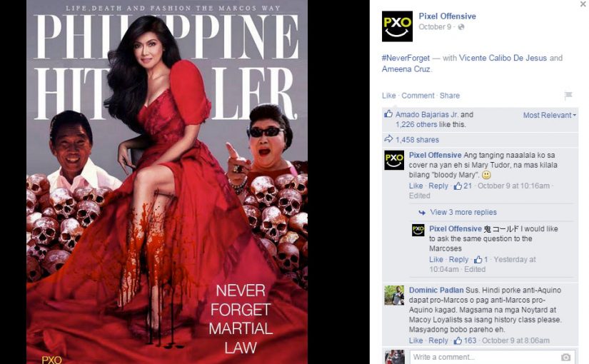Screen dimensions: 589x364
Task: Expand View 3 more replies
Action: 463,212
